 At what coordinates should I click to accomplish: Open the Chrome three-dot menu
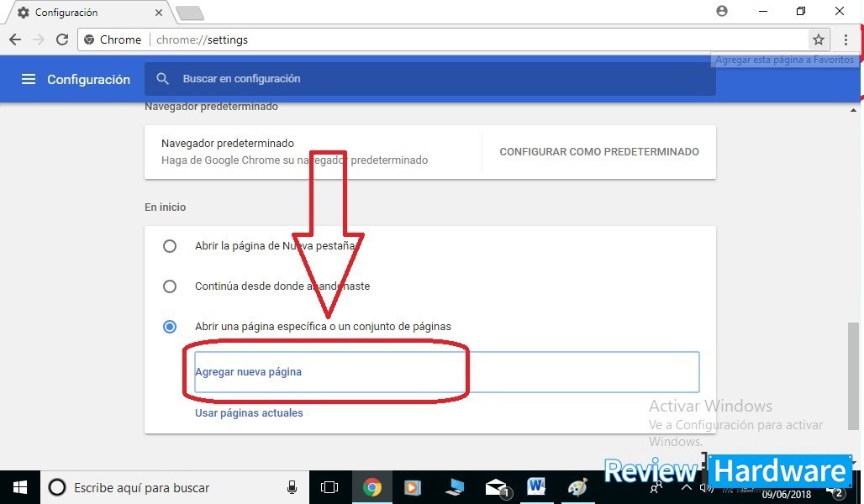pyautogui.click(x=846, y=39)
